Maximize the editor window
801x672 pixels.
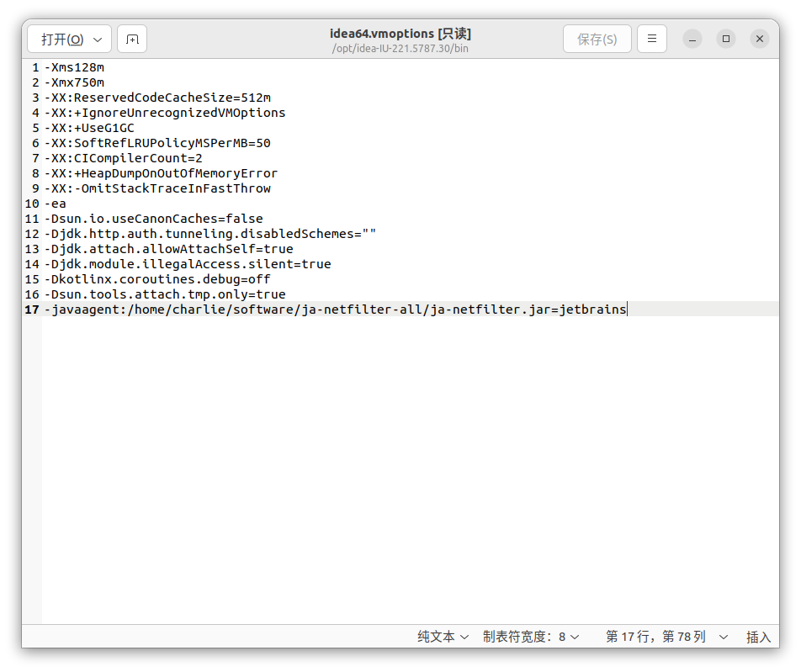coord(726,39)
